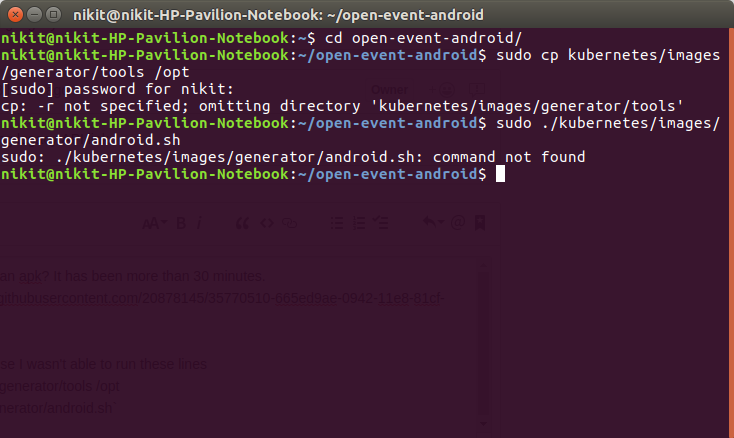Click the terminal cursor block at prompt
Viewport: 734px width, 438px height.
click(500, 174)
